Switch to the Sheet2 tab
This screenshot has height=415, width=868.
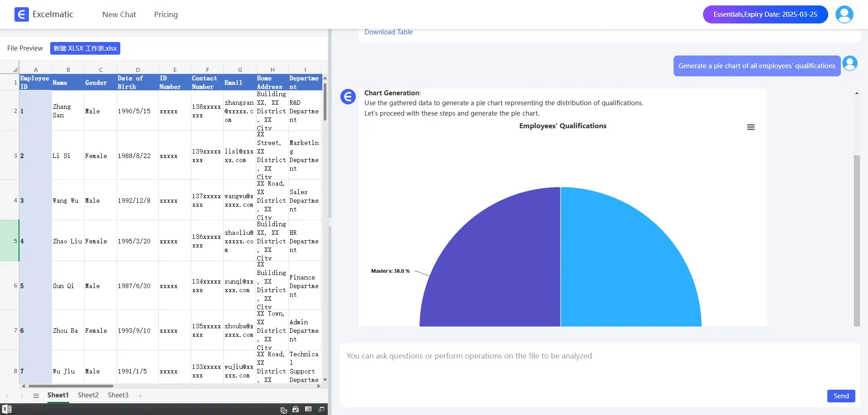point(88,395)
